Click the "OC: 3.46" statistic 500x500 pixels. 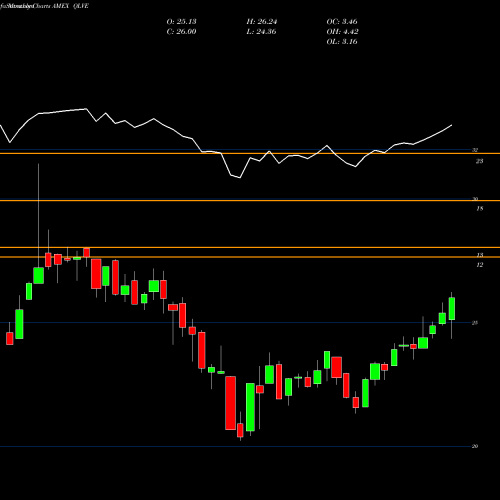[x=342, y=22]
